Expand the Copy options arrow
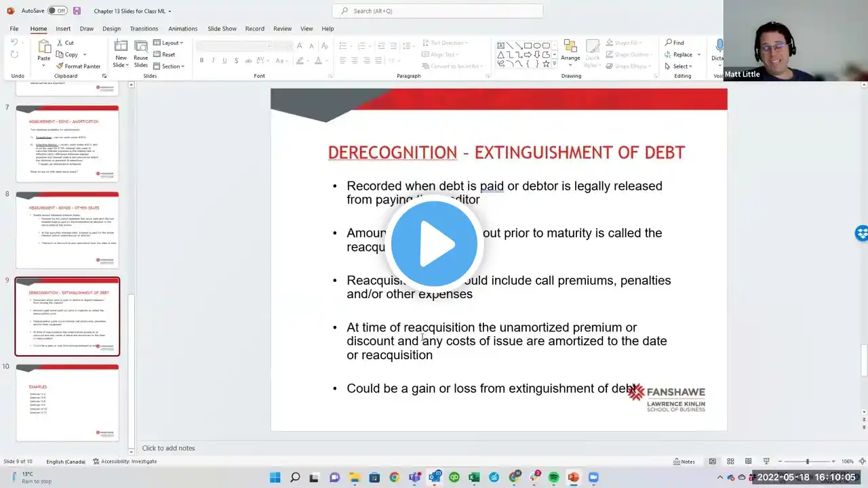This screenshot has height=488, width=868. [x=85, y=54]
